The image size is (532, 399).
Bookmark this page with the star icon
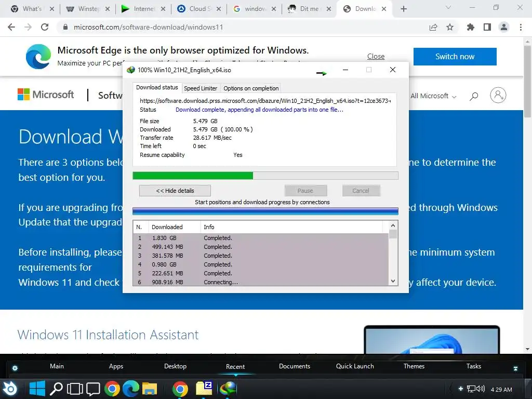[450, 27]
